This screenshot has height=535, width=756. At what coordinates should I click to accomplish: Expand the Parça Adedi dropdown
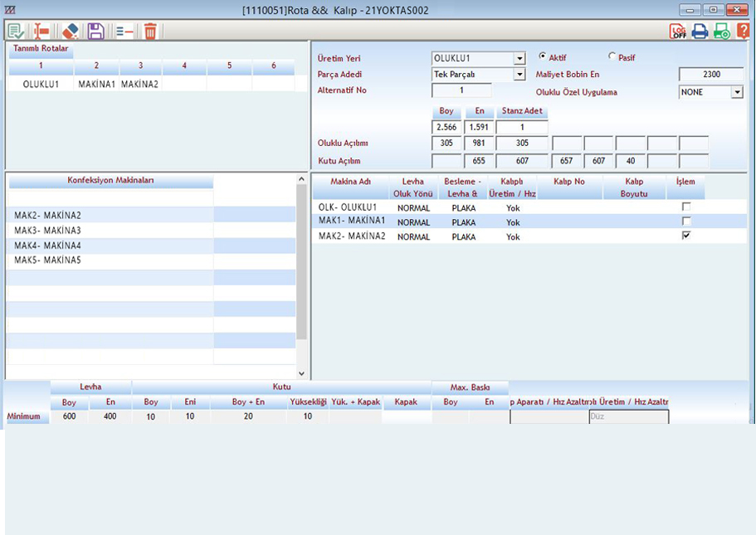tap(519, 75)
